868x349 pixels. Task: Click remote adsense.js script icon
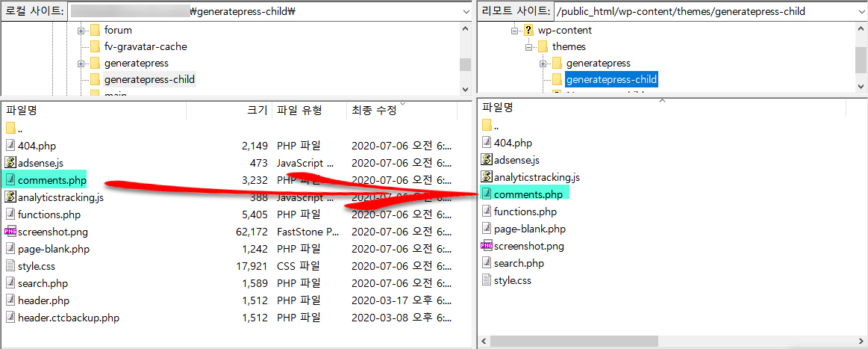[487, 159]
